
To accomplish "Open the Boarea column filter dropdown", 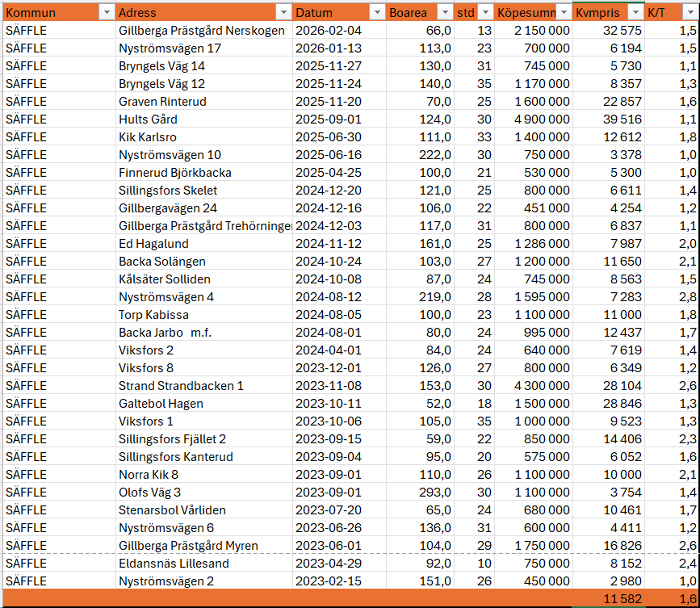I will (445, 13).
